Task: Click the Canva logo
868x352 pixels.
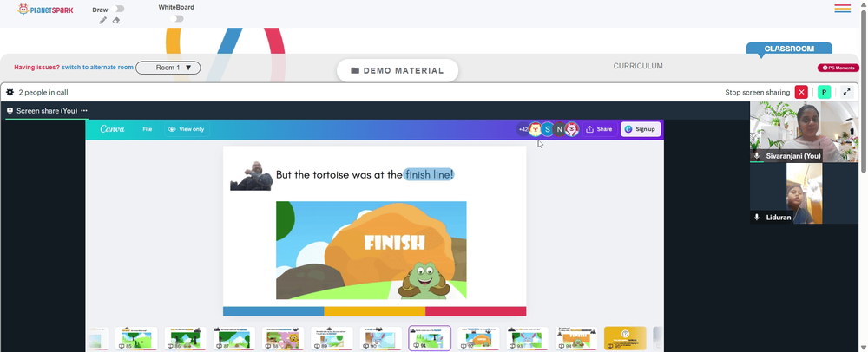Action: (112, 129)
